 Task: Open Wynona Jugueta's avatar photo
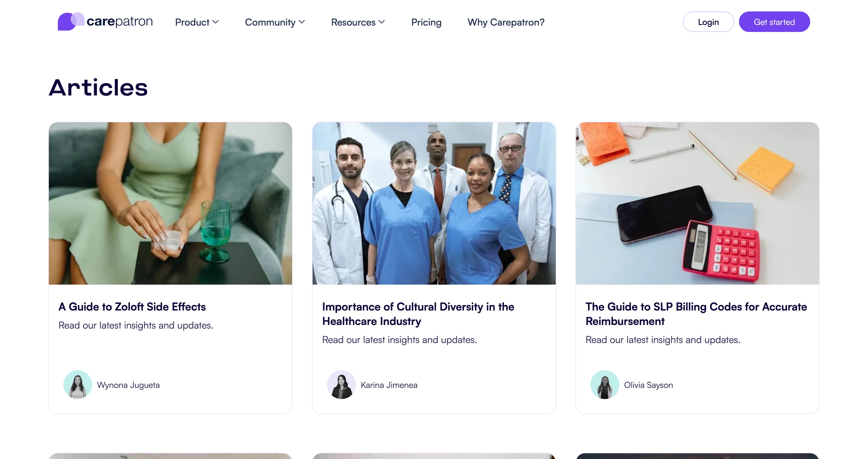[x=78, y=385]
